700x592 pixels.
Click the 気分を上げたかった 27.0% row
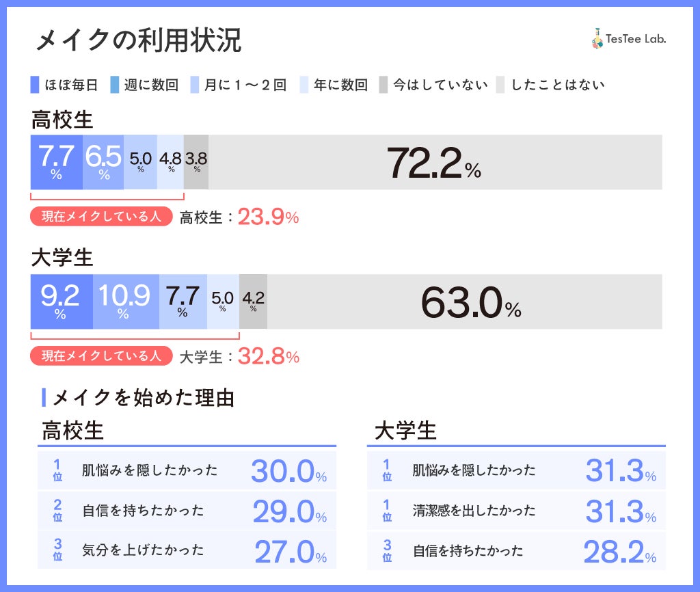click(187, 550)
